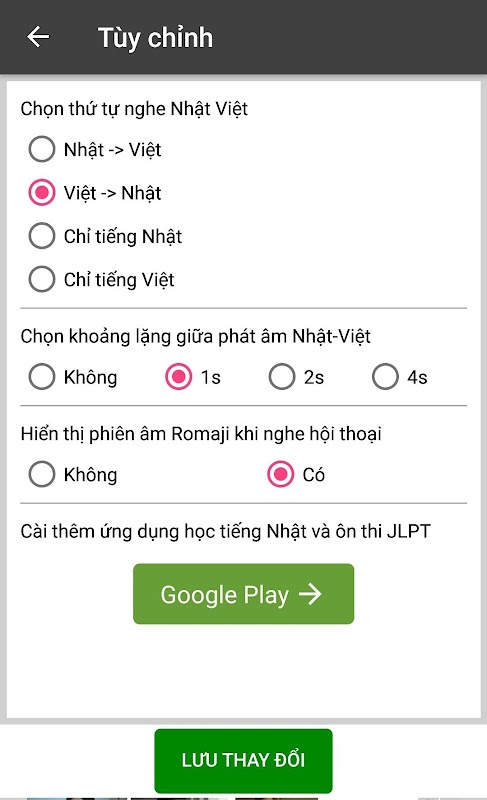Click the arrow on Google Play button
487x800 pixels.
coord(310,594)
